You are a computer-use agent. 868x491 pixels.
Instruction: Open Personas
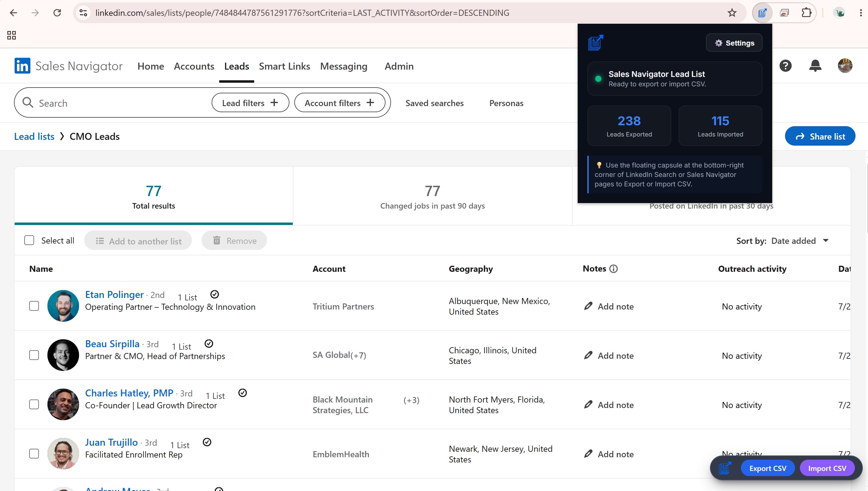[506, 103]
